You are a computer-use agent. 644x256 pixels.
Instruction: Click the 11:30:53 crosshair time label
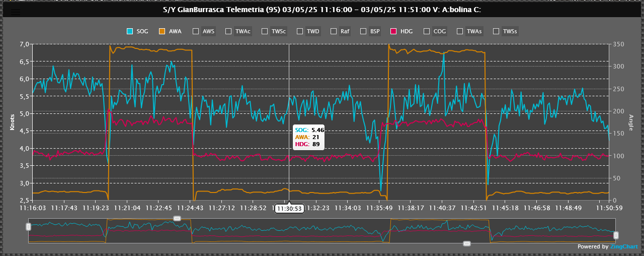pos(289,208)
